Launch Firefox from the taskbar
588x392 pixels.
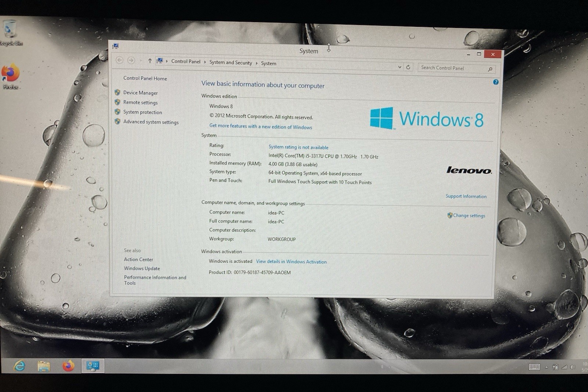pos(68,366)
